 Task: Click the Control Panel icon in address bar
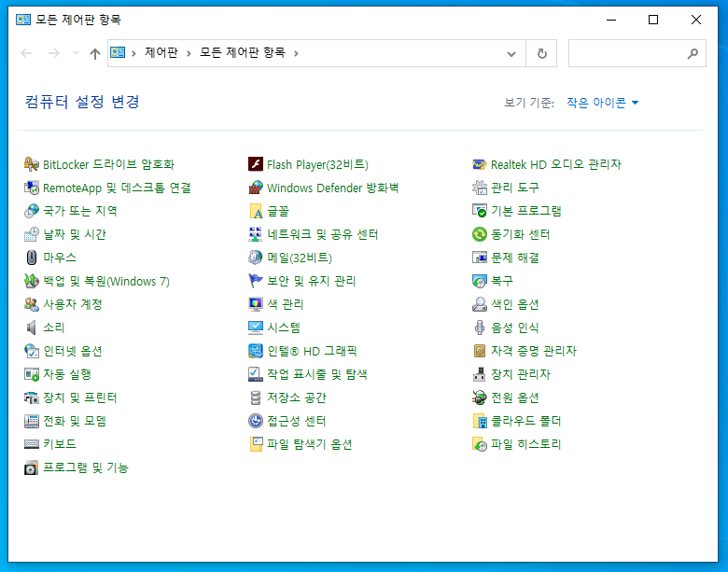pyautogui.click(x=118, y=53)
